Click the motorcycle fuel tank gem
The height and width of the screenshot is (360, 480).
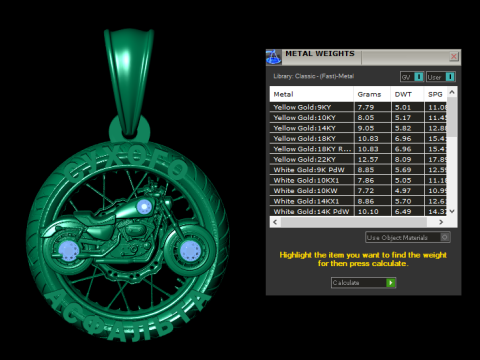coord(144,207)
